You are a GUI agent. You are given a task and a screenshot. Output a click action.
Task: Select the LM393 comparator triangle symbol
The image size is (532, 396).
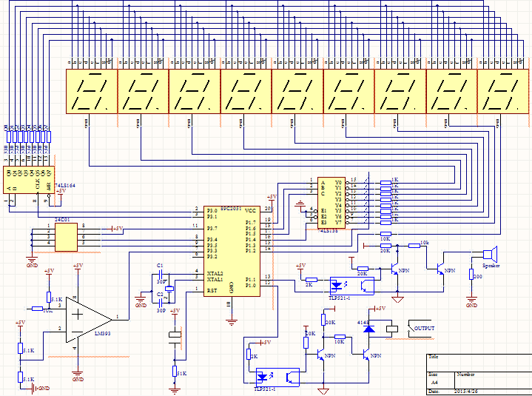click(86, 319)
